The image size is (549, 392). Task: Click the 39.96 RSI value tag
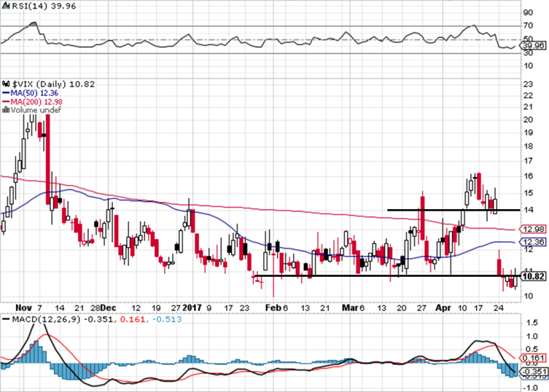[535, 47]
